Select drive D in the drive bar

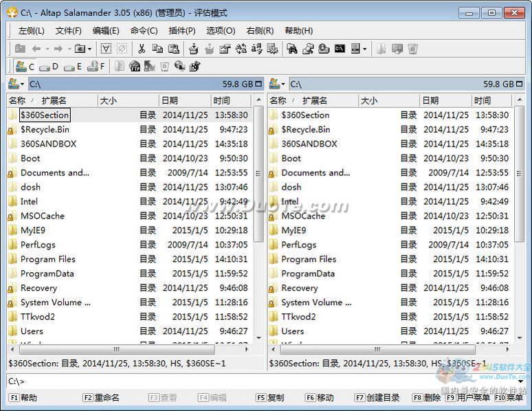(49, 67)
